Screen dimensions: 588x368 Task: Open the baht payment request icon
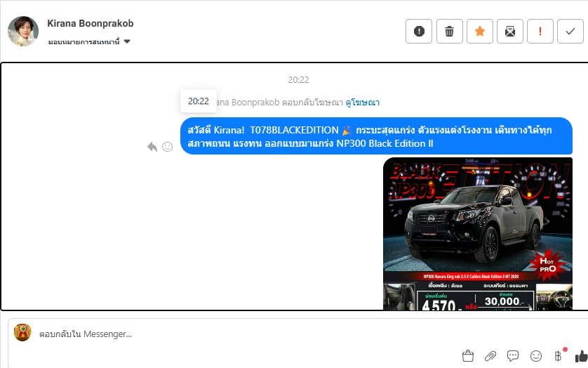tap(559, 355)
